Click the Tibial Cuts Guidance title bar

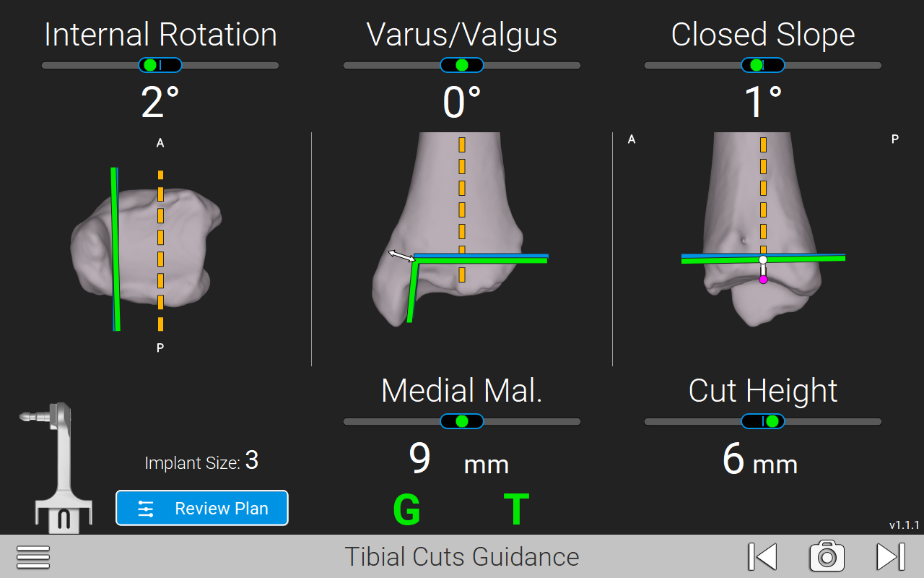pyautogui.click(x=461, y=556)
